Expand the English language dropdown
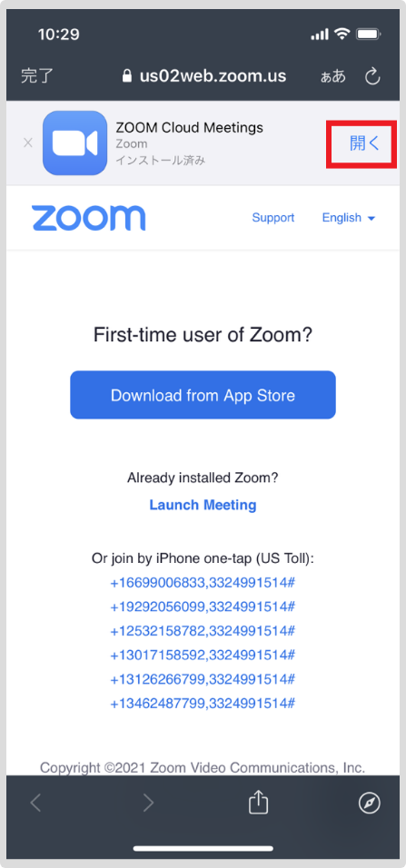 [x=349, y=218]
